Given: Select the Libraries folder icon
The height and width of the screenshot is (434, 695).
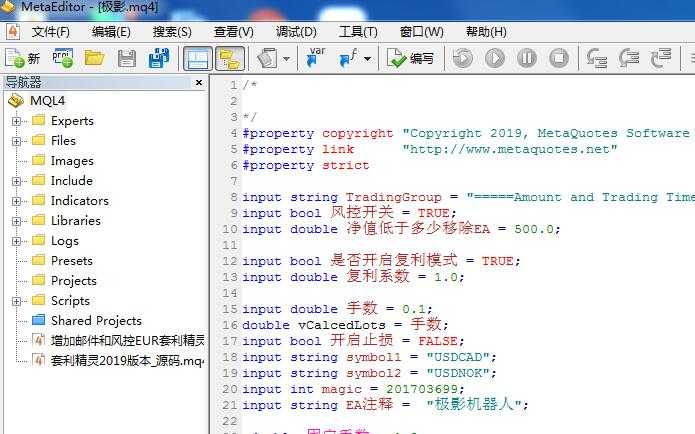Looking at the screenshot, I should tap(39, 220).
